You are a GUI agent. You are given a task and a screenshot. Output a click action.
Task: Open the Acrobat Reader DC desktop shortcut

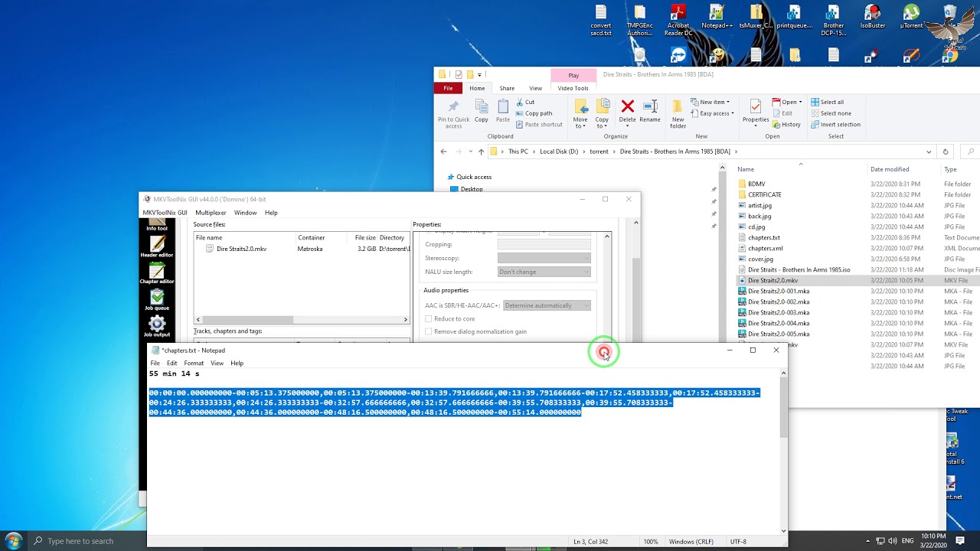click(x=678, y=21)
